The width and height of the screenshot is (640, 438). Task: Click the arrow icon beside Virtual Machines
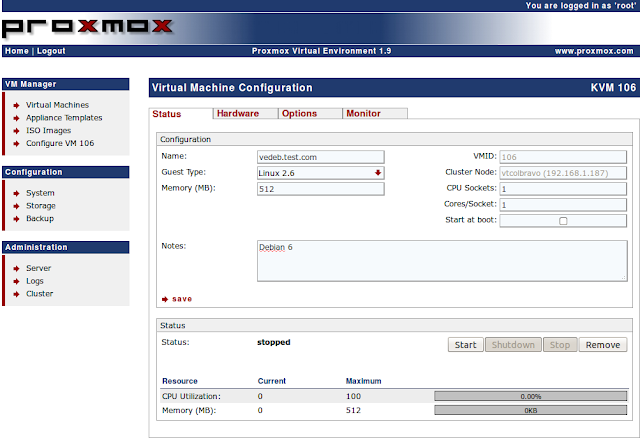point(16,105)
